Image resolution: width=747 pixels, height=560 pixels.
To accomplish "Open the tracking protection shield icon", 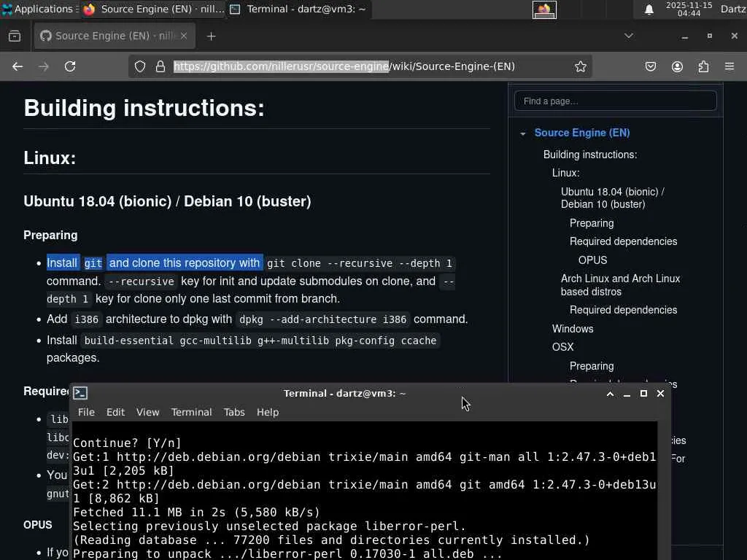I will [x=139, y=66].
